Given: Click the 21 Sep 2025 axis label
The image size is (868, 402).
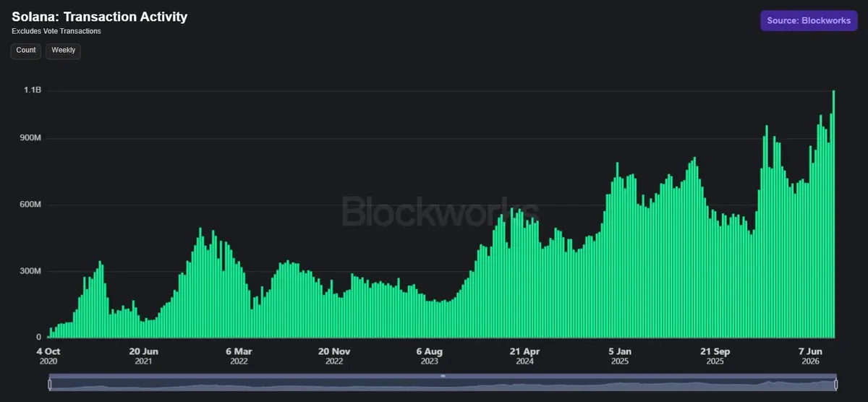Looking at the screenshot, I should click(715, 356).
